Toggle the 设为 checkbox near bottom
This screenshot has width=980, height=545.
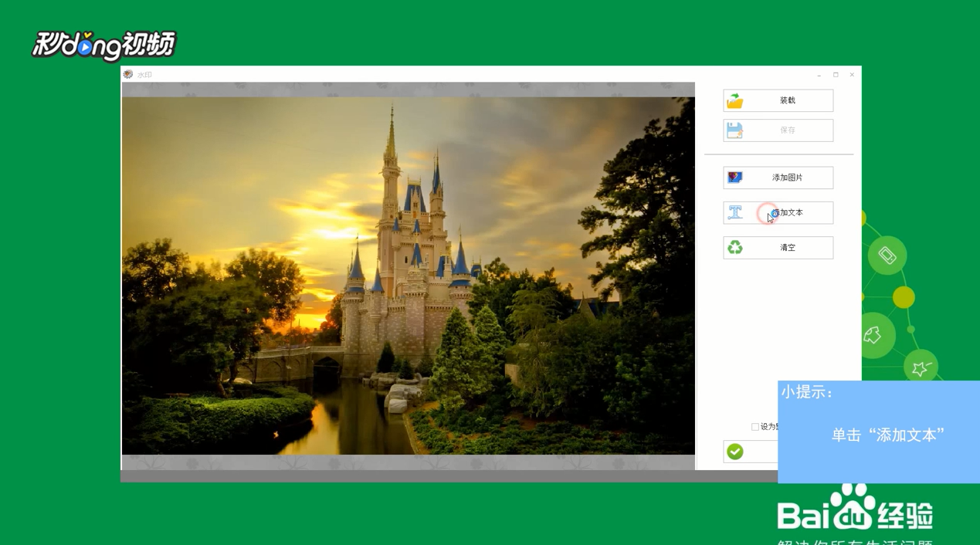(x=755, y=427)
